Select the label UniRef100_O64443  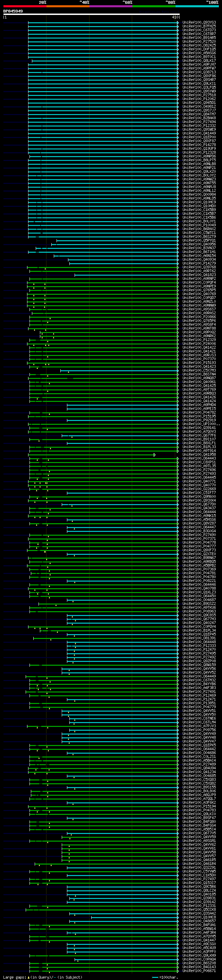point(199,459)
